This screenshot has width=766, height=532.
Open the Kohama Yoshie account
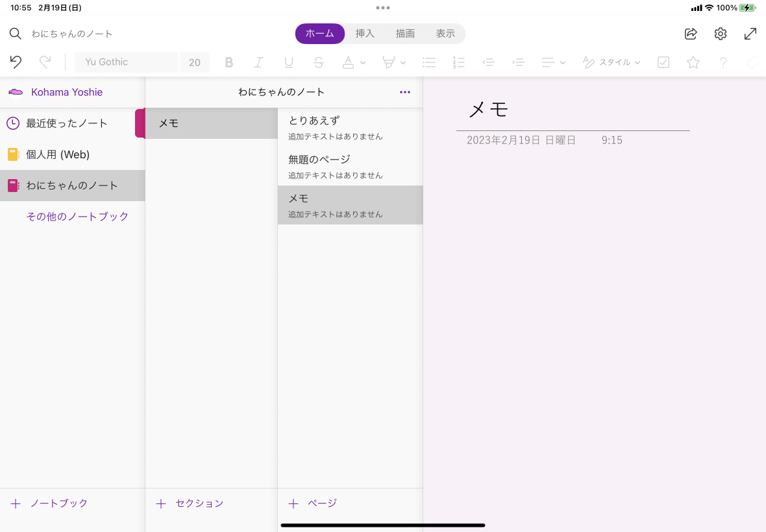coord(67,92)
